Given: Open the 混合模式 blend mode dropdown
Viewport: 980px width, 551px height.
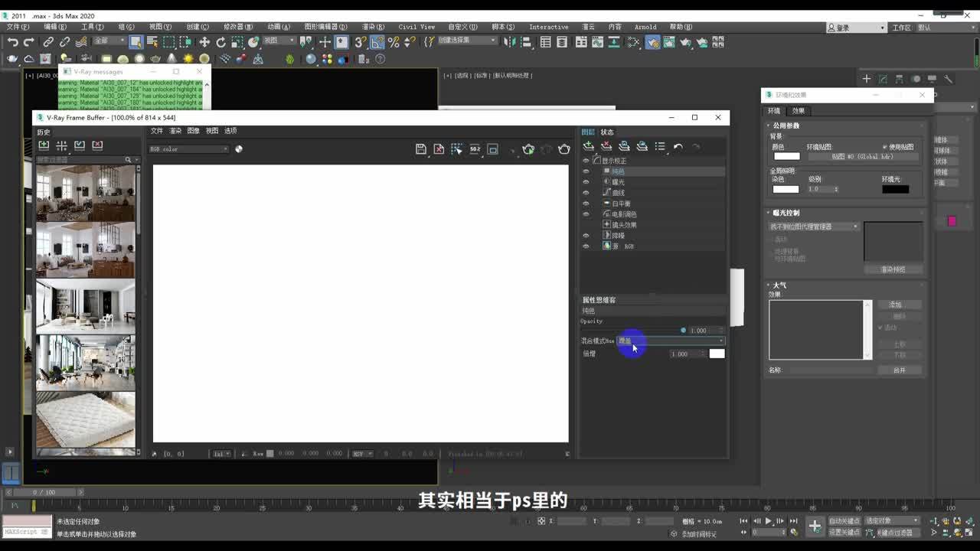Looking at the screenshot, I should coord(670,341).
